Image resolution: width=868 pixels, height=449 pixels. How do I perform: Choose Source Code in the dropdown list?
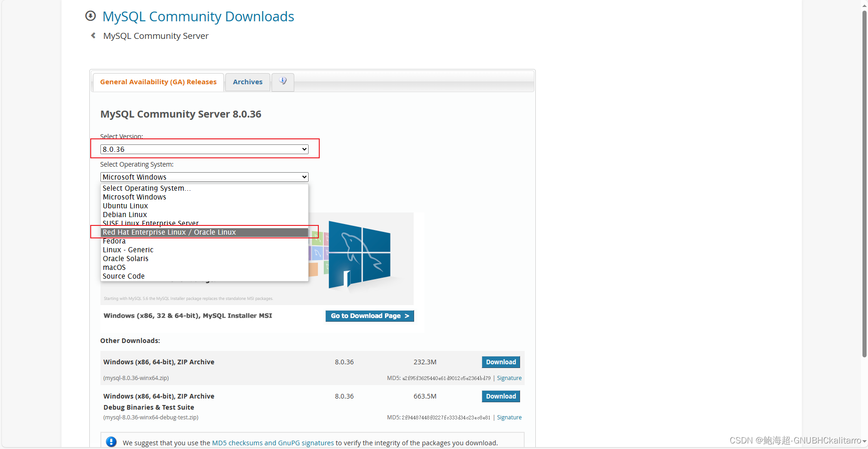(x=204, y=276)
